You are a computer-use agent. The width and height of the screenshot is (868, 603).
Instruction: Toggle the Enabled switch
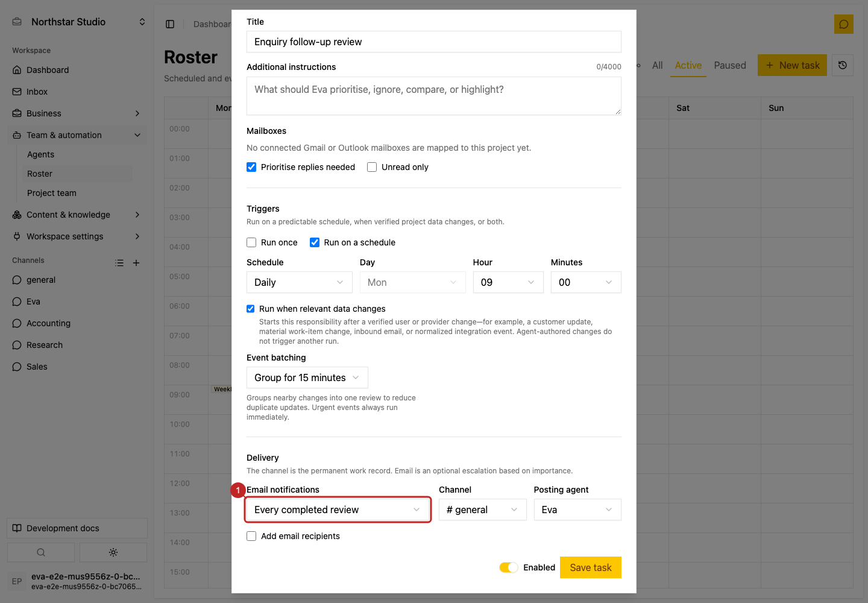click(509, 567)
